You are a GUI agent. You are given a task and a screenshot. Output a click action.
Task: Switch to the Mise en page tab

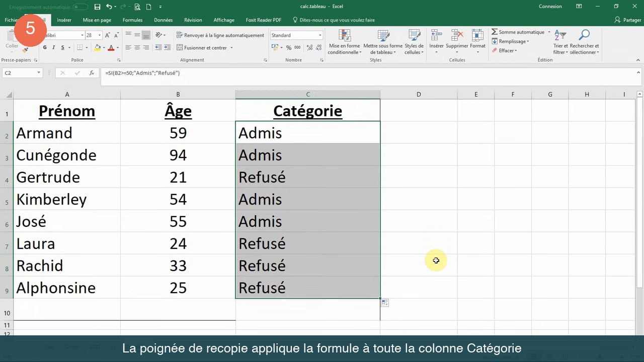[x=97, y=20]
